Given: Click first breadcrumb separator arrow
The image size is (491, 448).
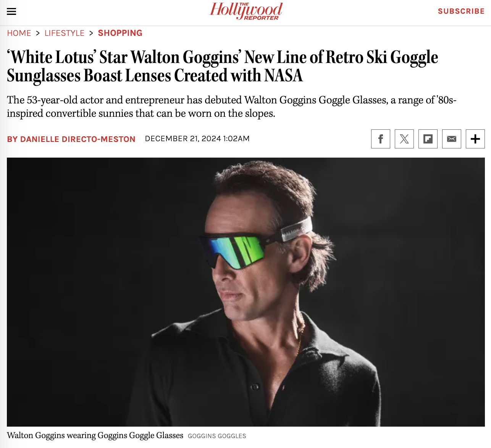Looking at the screenshot, I should [38, 33].
